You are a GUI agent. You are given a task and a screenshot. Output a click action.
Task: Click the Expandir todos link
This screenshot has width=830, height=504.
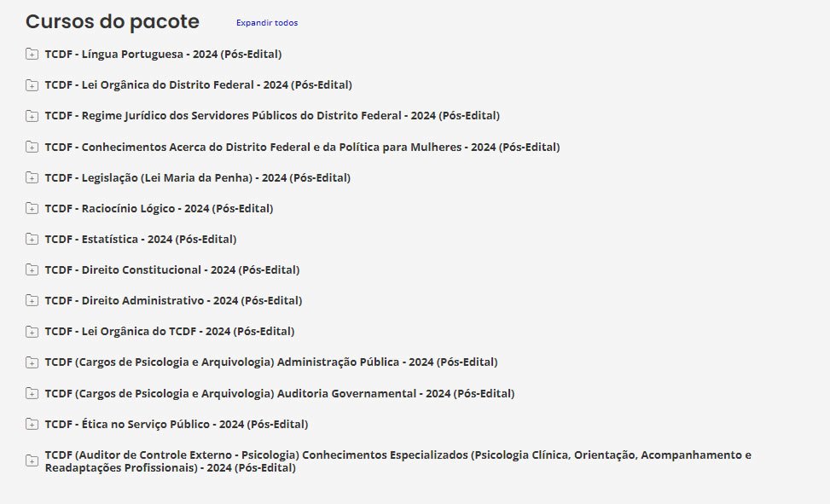267,23
